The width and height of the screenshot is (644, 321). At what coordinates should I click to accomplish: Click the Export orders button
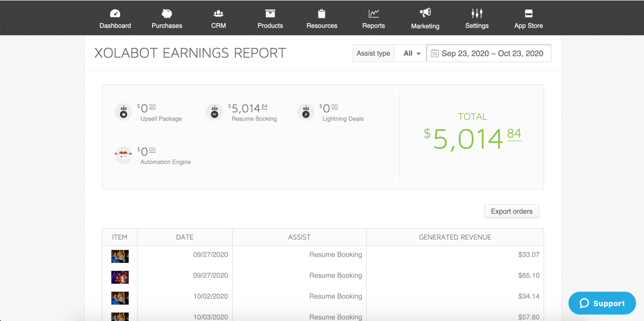click(512, 211)
